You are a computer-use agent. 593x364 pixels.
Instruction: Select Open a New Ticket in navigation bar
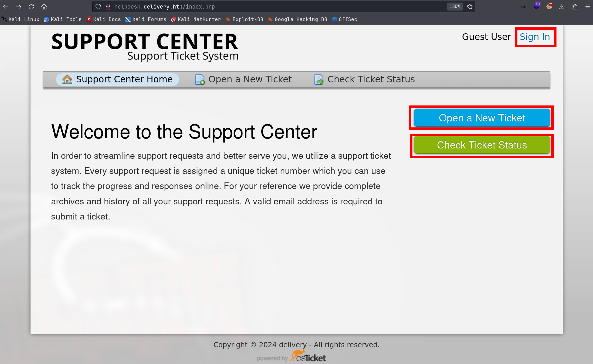[x=243, y=79]
